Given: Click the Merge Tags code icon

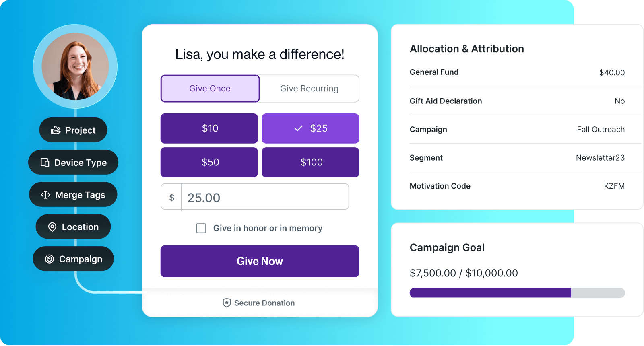Looking at the screenshot, I should (x=45, y=195).
